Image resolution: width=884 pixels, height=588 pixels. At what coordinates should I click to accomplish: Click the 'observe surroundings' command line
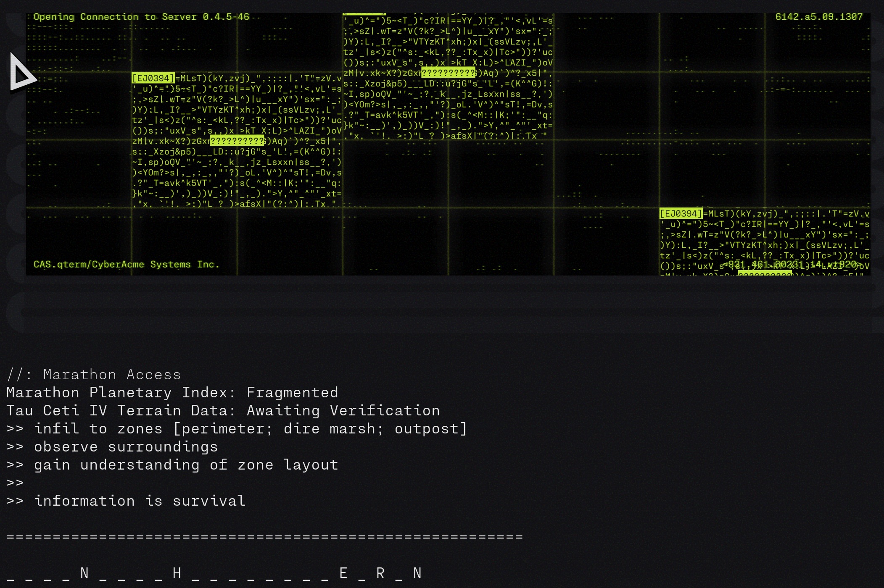coord(112,446)
